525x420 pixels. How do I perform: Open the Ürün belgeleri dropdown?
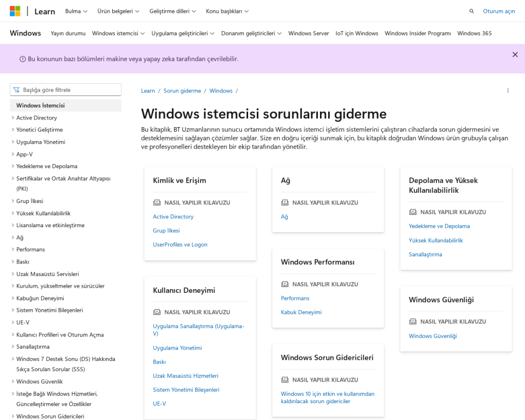pos(118,11)
